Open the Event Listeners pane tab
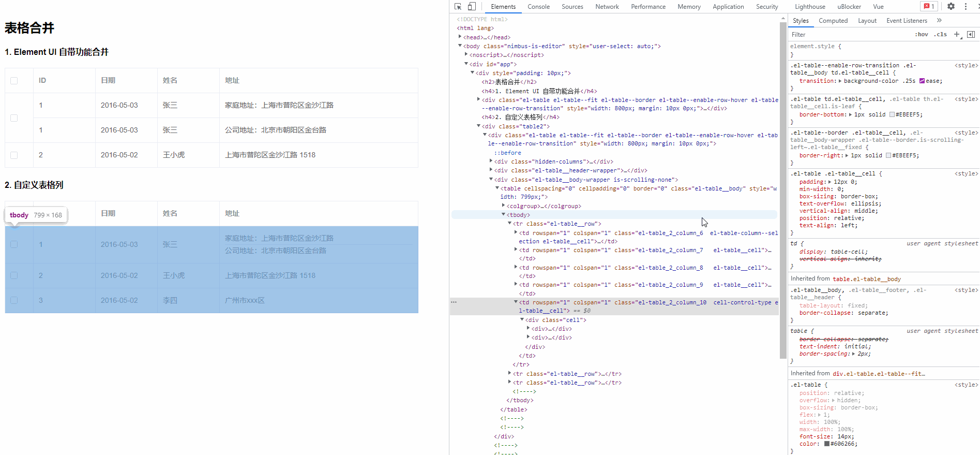The width and height of the screenshot is (980, 455). tap(907, 21)
